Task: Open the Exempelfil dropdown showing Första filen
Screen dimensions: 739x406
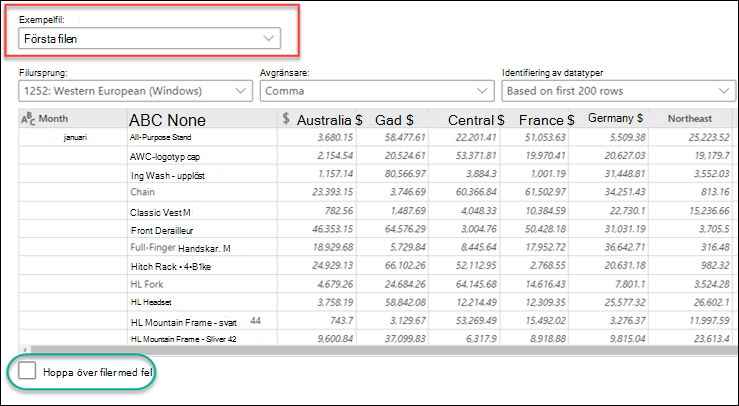Action: click(x=149, y=39)
